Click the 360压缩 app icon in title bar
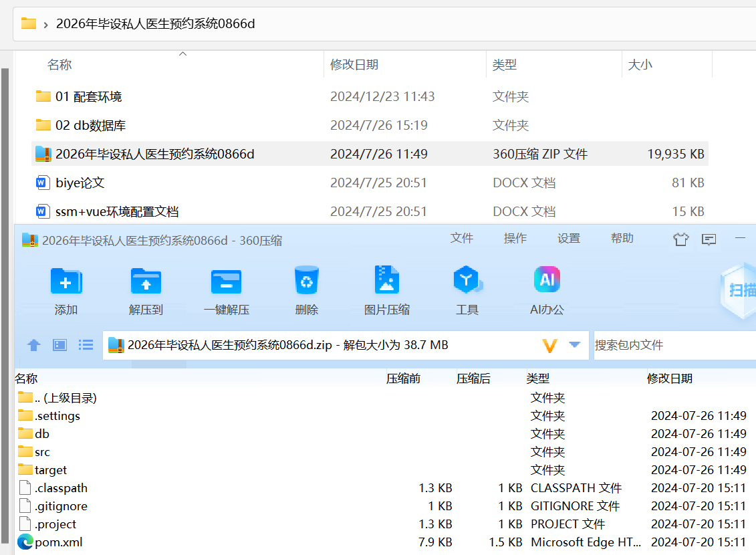Screen dimensions: 756x555 pyautogui.click(x=30, y=240)
